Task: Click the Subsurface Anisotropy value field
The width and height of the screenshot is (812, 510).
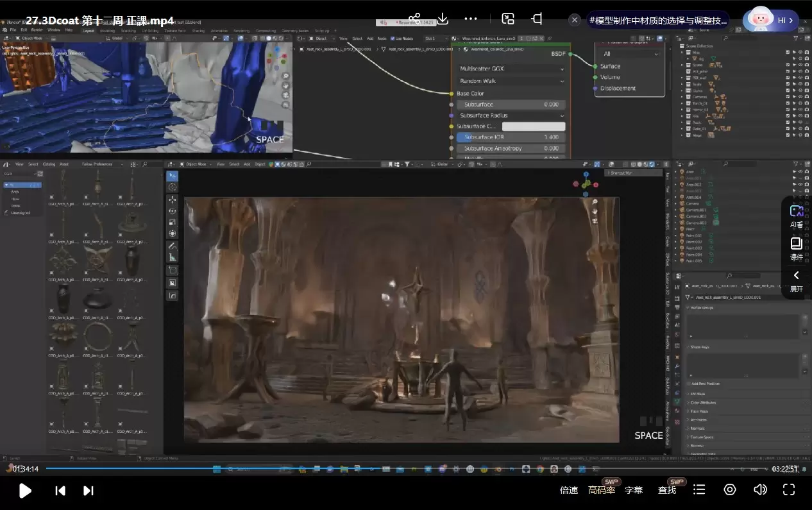Action: tap(512, 148)
